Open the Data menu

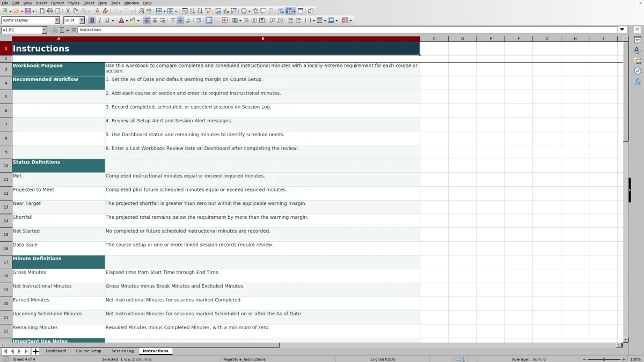pos(102,3)
